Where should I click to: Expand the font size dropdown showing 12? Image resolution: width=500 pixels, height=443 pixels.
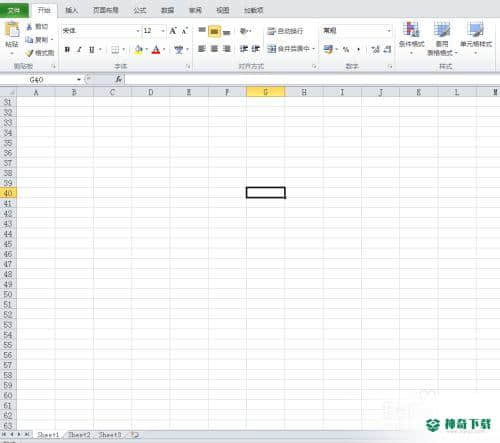click(163, 31)
